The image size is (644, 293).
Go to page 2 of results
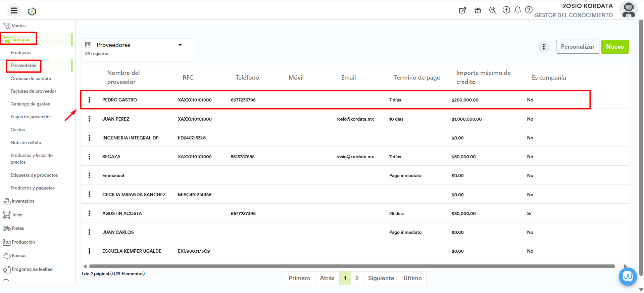(357, 278)
